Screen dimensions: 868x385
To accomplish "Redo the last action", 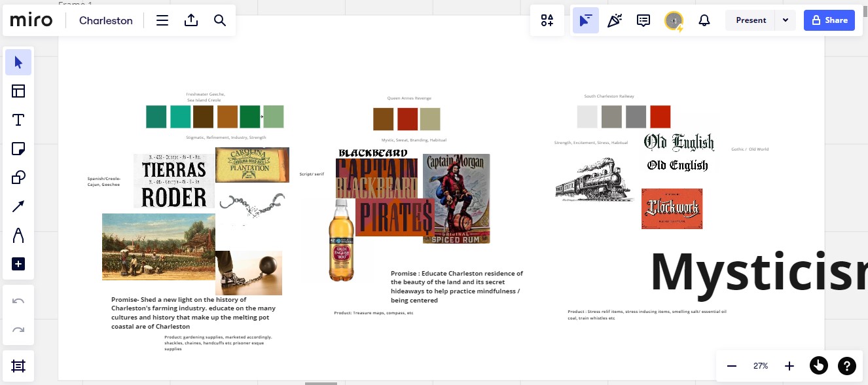I will [x=18, y=329].
